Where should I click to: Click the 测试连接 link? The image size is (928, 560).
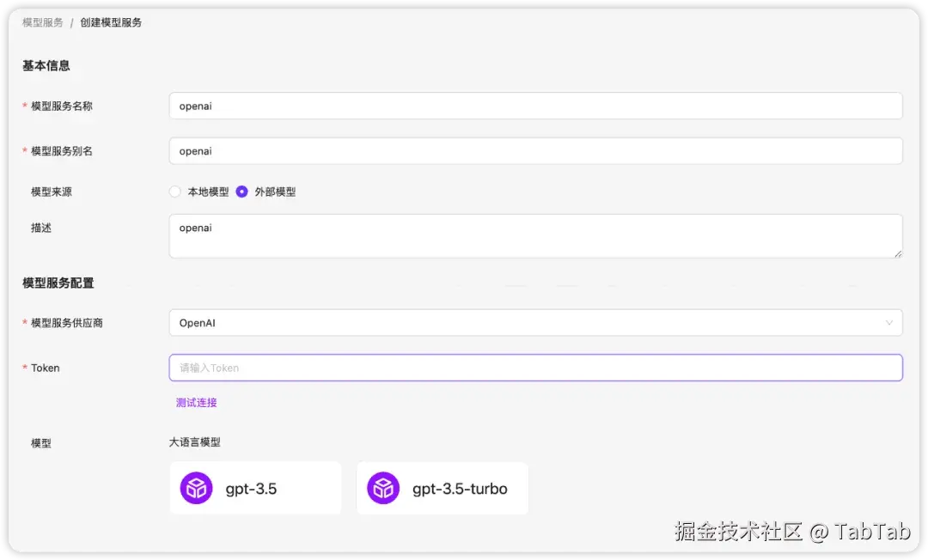pos(197,403)
